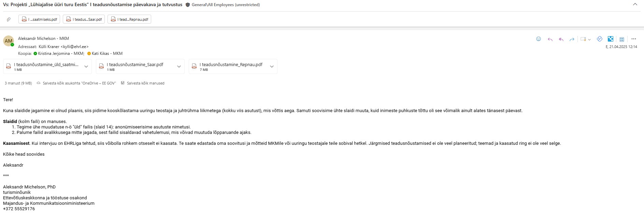Click the bold word Slaidid
644x215 pixels.
pos(10,122)
